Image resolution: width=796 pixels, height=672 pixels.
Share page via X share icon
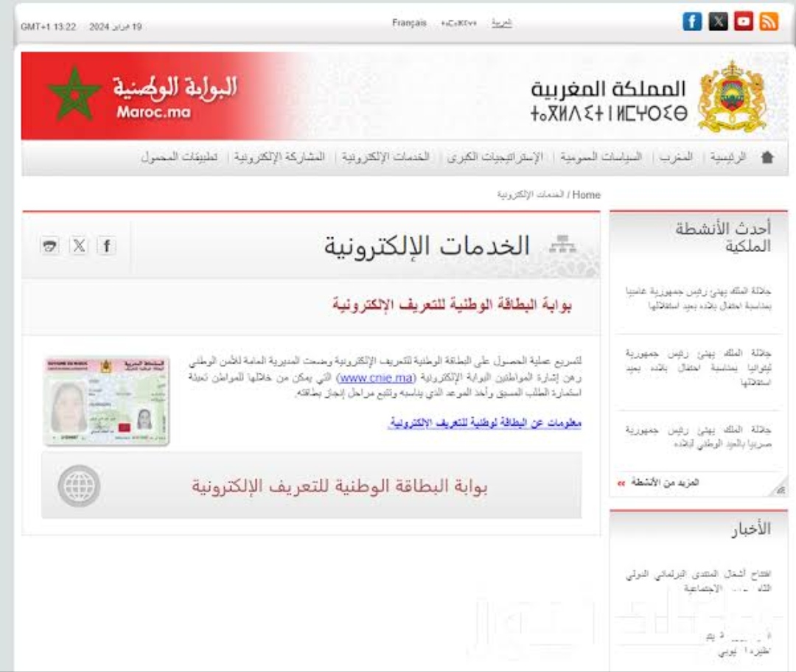point(79,246)
